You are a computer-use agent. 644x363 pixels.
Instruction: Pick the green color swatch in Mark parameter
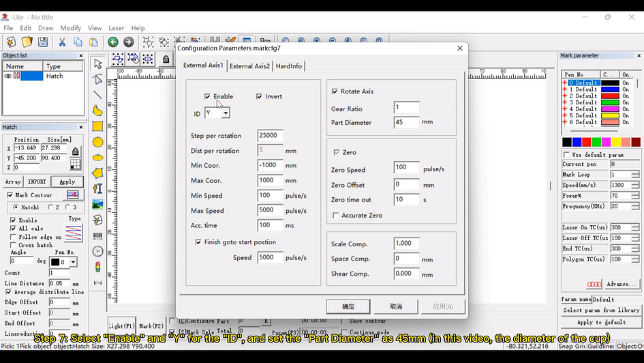pos(596,142)
